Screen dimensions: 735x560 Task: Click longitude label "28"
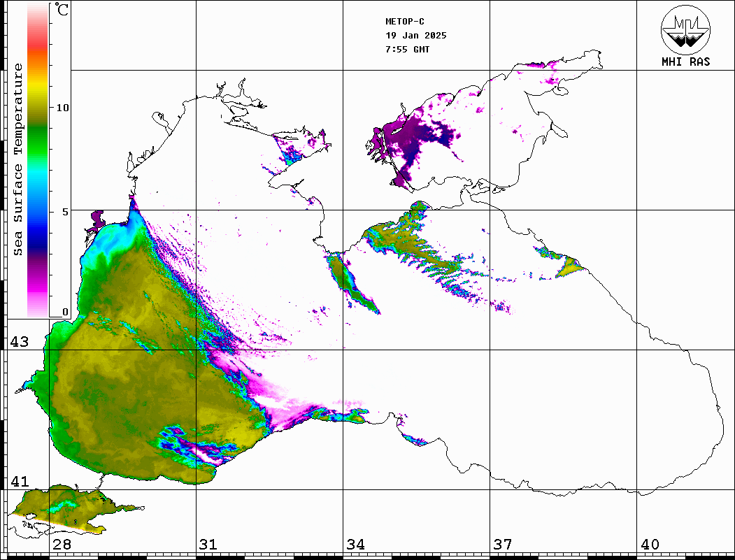(62, 545)
